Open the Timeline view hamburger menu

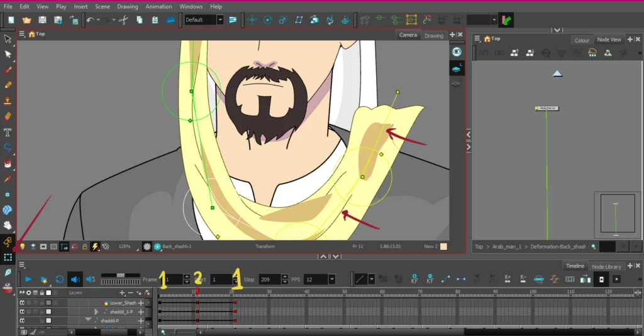(22, 264)
